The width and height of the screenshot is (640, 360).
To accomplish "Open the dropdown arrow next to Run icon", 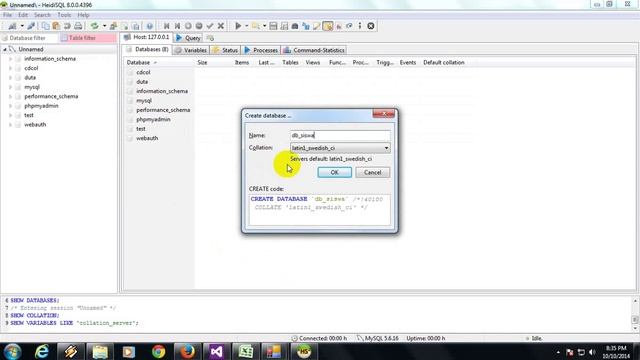I will tap(247, 26).
